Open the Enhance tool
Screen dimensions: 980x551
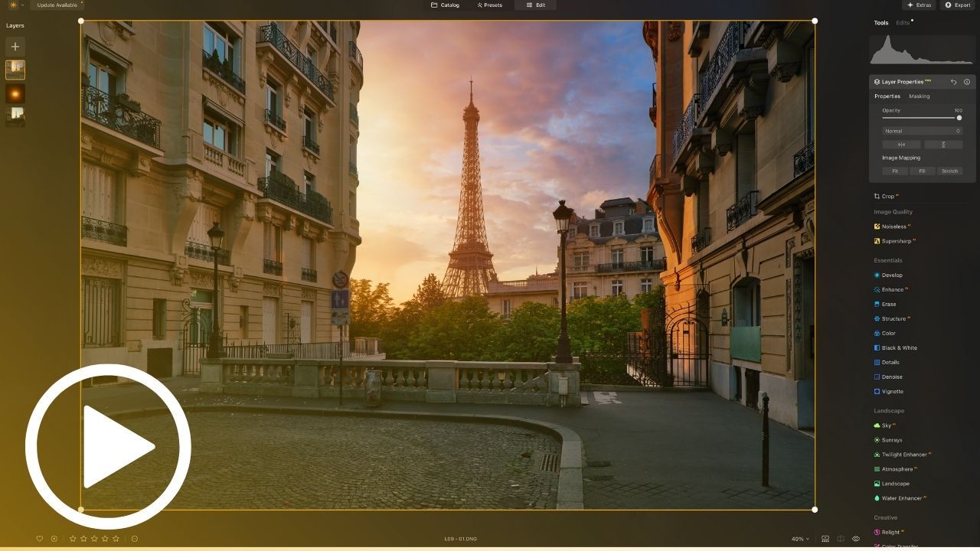[x=890, y=290]
